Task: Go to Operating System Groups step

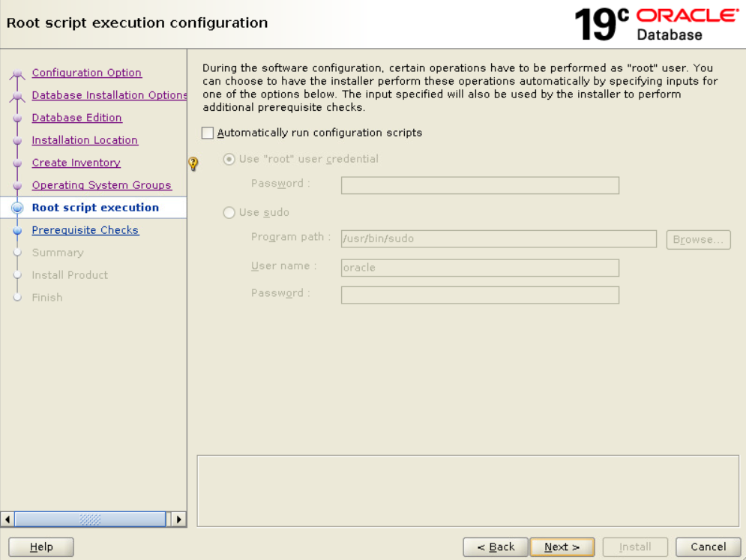Action: (101, 185)
